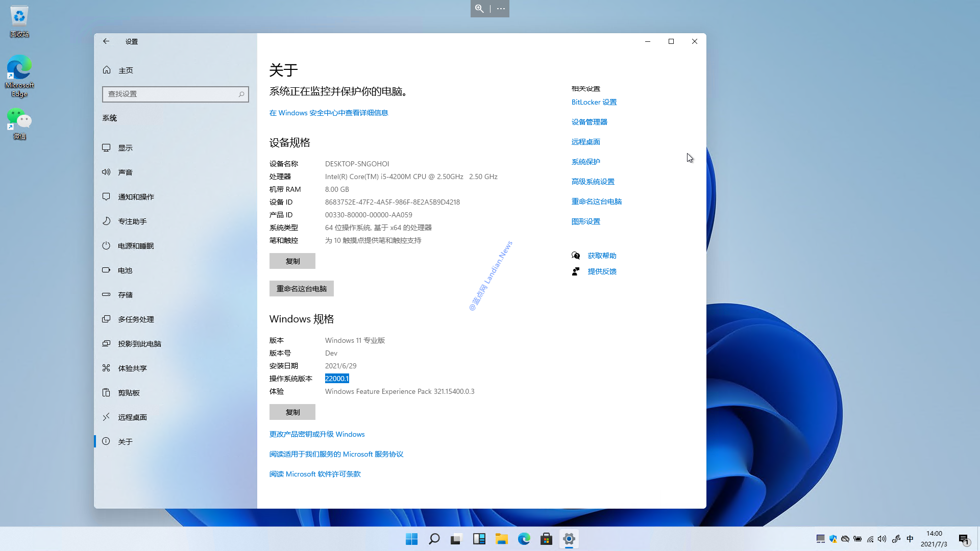Click the magnifier search icon in search box
The height and width of the screenshot is (551, 980).
click(241, 94)
